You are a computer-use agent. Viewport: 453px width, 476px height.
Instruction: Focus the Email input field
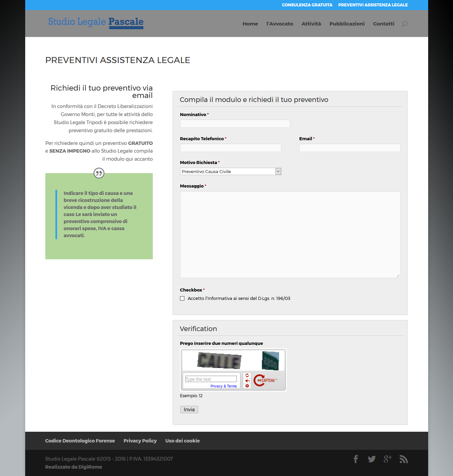pyautogui.click(x=350, y=148)
